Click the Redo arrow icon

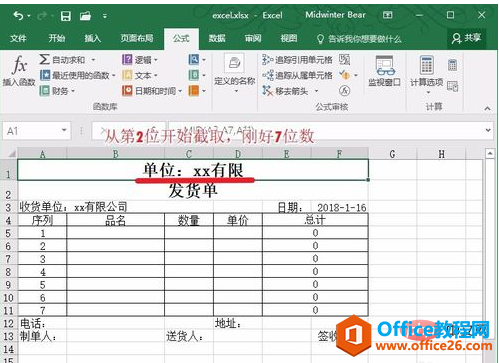pyautogui.click(x=42, y=15)
